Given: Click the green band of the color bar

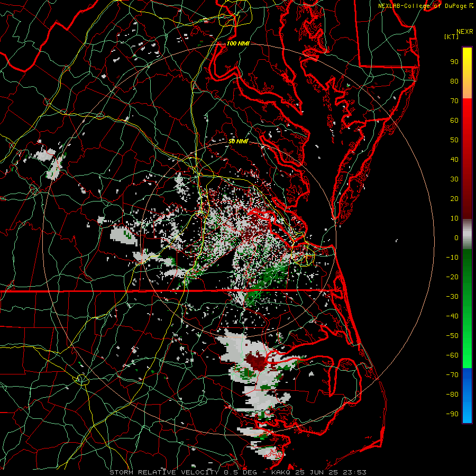Looking at the screenshot, I should pos(467,308).
